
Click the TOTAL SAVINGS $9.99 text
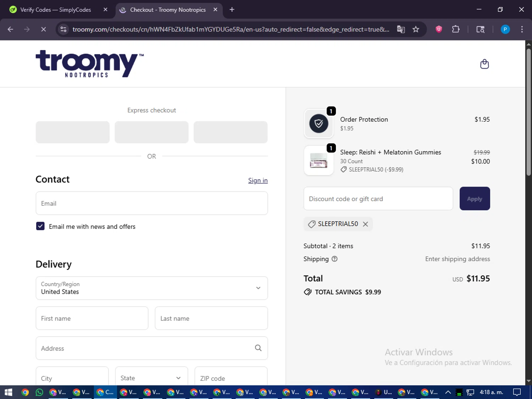coord(348,292)
